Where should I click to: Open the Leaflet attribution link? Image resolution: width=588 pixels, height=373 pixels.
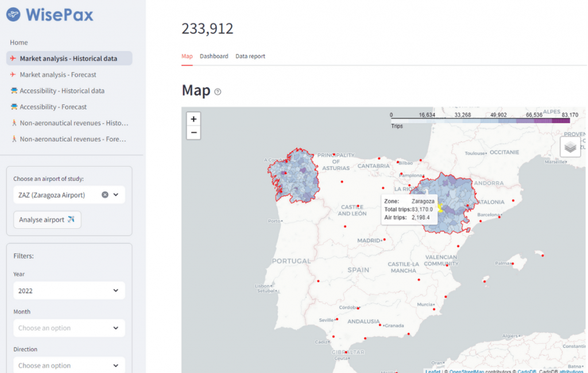point(434,371)
